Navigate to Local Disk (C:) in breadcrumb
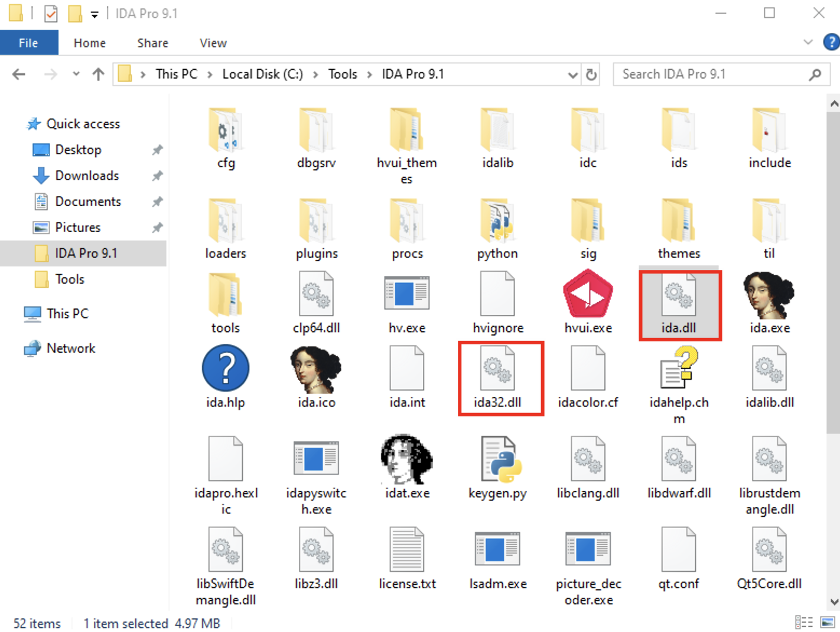840x632 pixels. coord(262,74)
